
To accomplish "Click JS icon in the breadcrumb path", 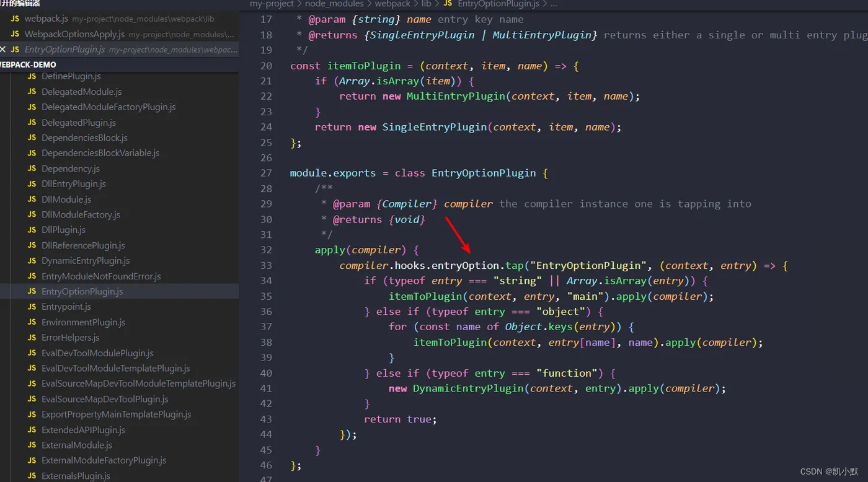I will pyautogui.click(x=448, y=4).
